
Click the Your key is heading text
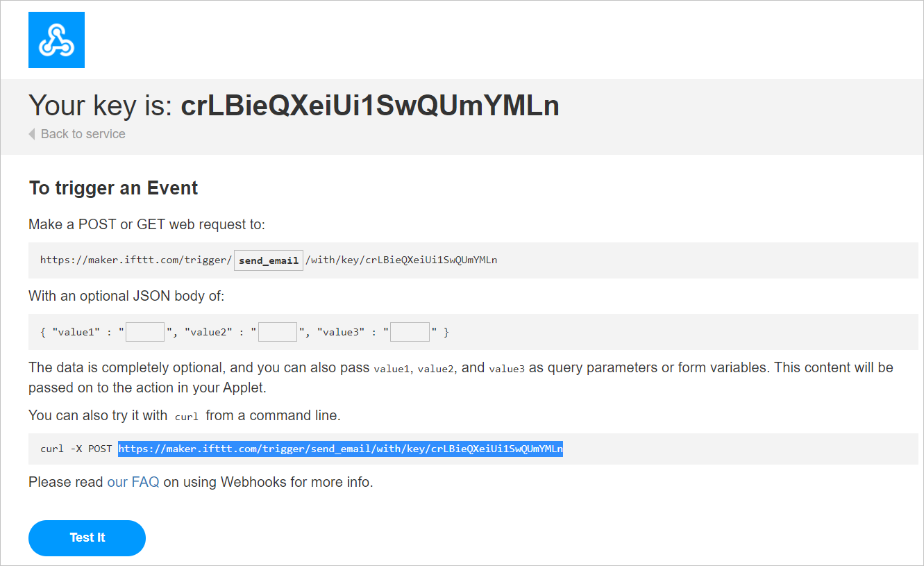(101, 106)
